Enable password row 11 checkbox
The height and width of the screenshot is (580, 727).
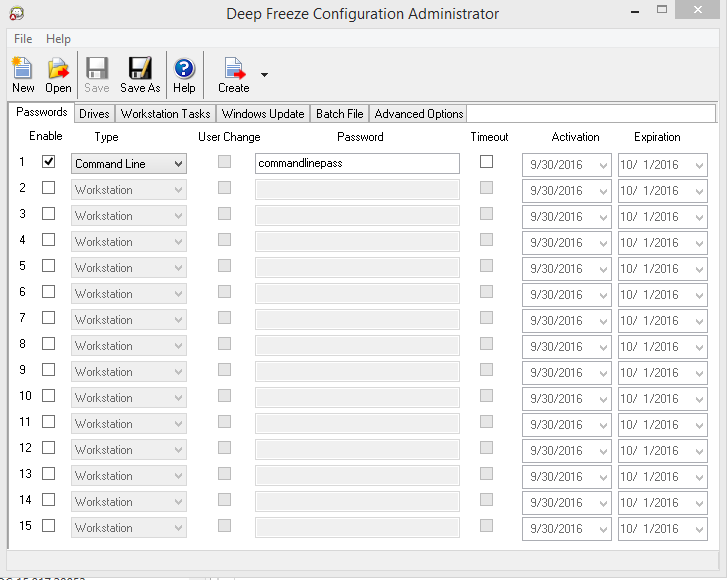point(48,421)
